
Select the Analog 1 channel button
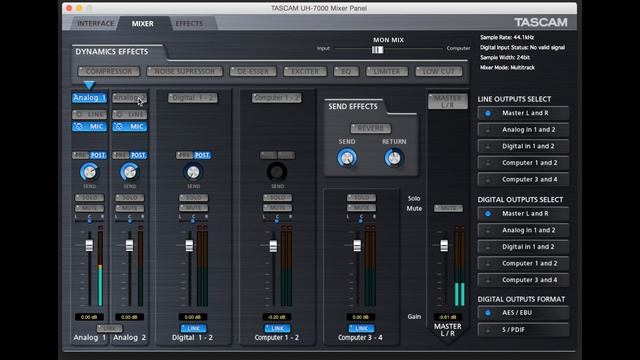pos(89,98)
